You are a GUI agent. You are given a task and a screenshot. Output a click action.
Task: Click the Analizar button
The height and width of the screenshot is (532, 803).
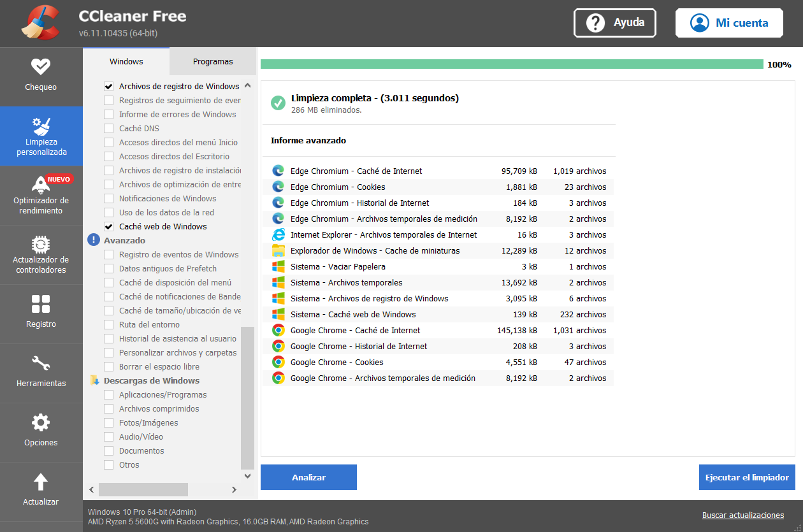click(x=308, y=477)
